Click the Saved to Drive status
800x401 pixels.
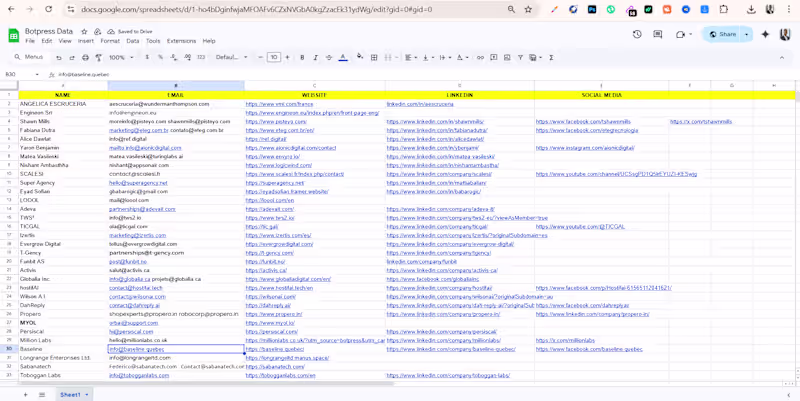click(130, 32)
